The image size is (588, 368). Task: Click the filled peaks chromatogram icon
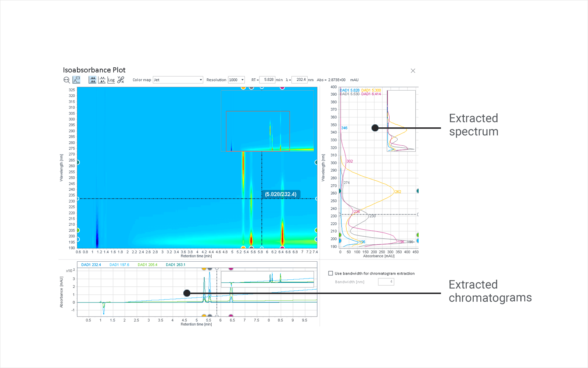[x=93, y=80]
